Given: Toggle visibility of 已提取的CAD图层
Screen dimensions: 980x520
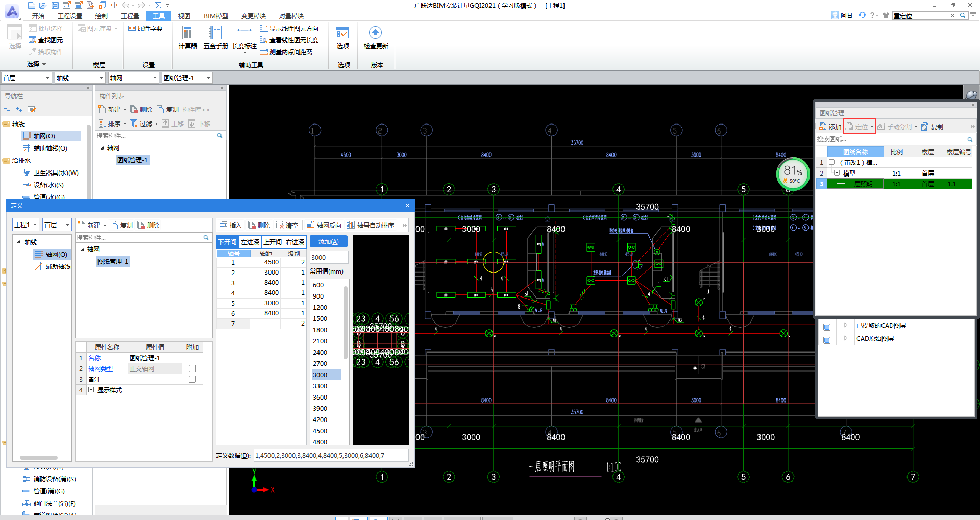Looking at the screenshot, I should click(827, 327).
